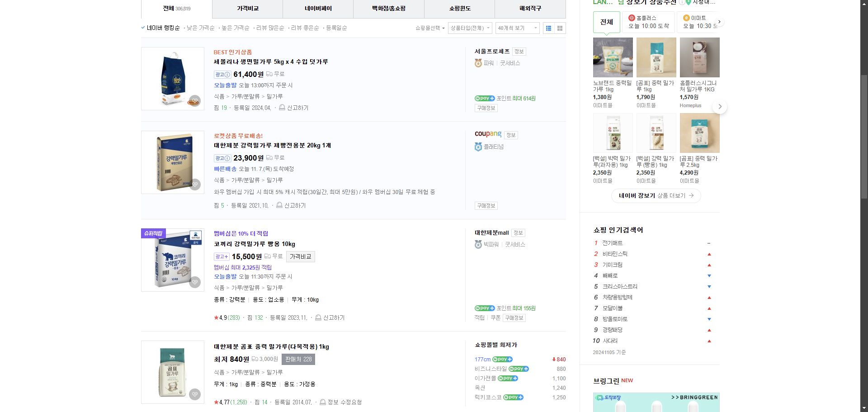
Task: Click 빅파워 medal icon for 대한제분mall
Action: pyautogui.click(x=478, y=244)
